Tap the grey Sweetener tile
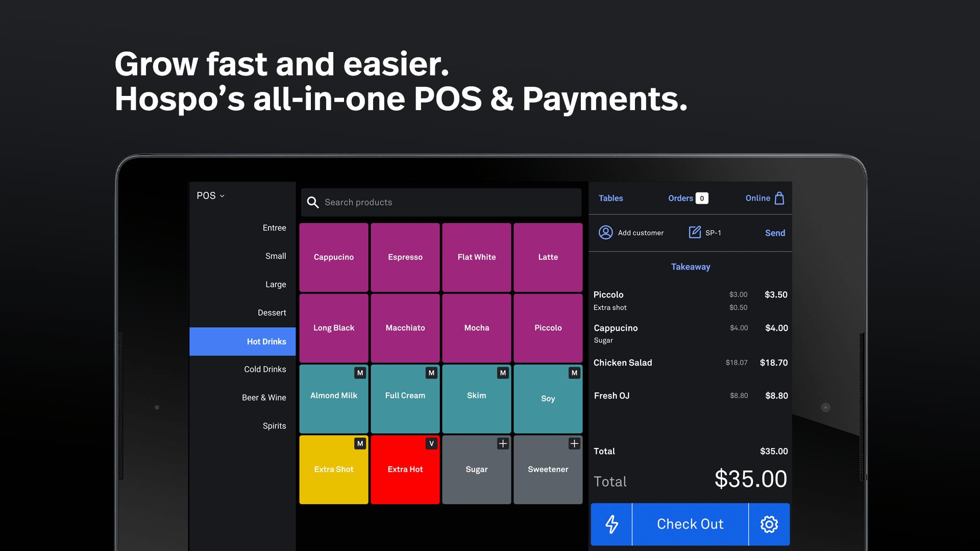 click(548, 470)
